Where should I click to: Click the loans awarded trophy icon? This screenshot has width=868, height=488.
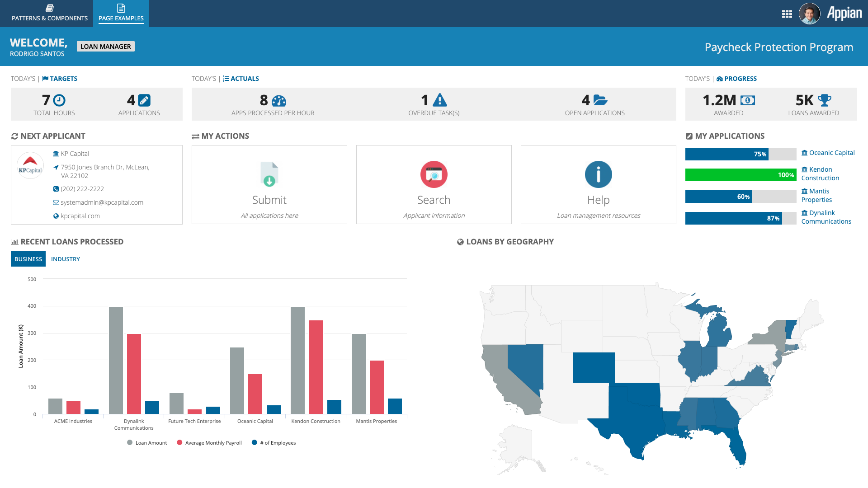pos(824,100)
